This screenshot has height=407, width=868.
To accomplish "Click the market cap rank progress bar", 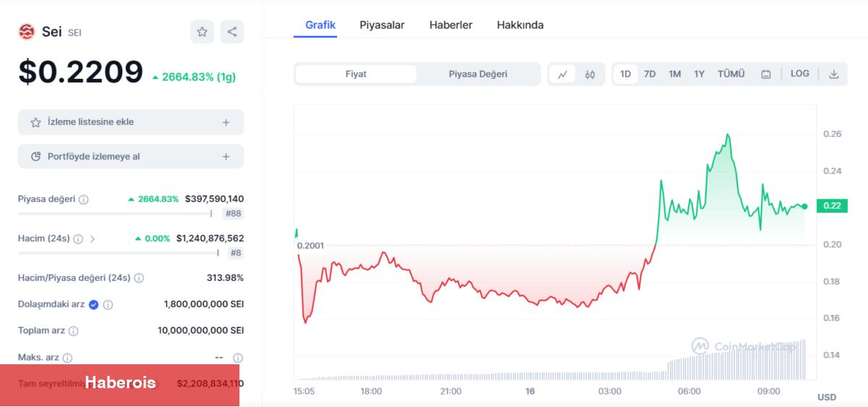I will point(117,214).
